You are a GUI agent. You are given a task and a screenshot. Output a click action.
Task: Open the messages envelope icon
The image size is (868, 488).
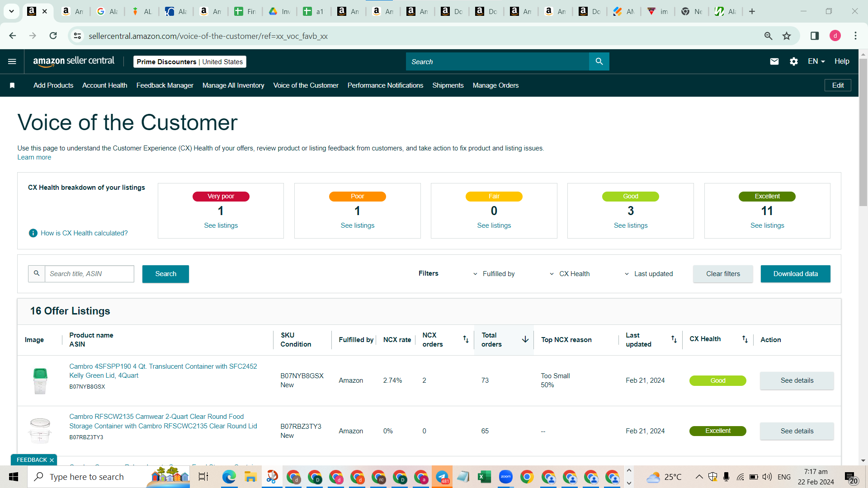click(774, 61)
